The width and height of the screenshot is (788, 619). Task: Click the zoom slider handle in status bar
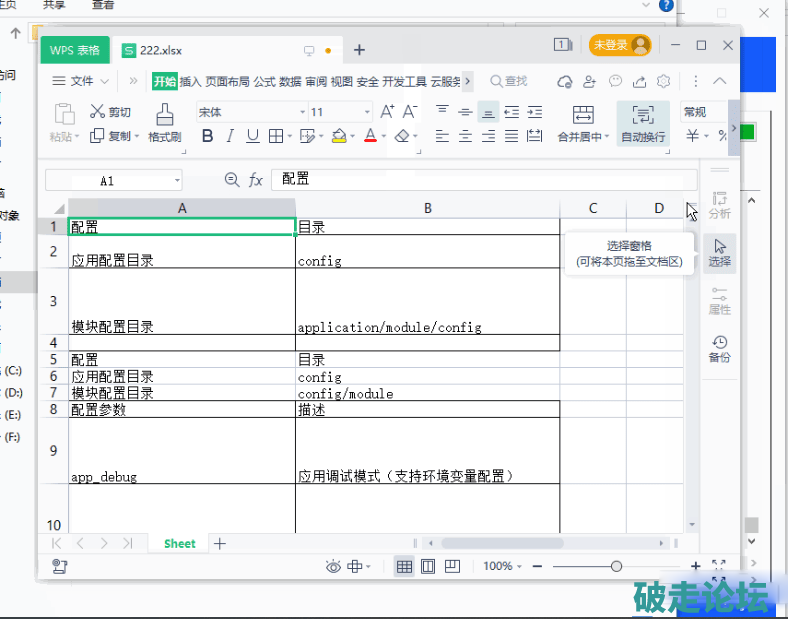coord(616,566)
